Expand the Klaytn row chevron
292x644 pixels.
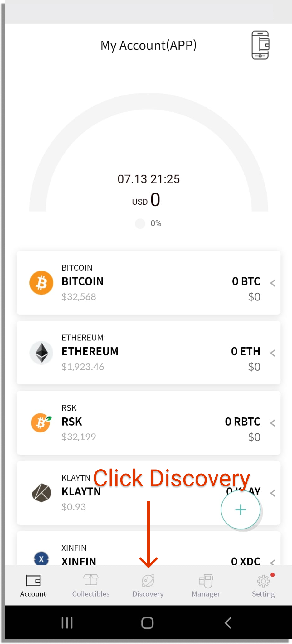pyautogui.click(x=273, y=493)
